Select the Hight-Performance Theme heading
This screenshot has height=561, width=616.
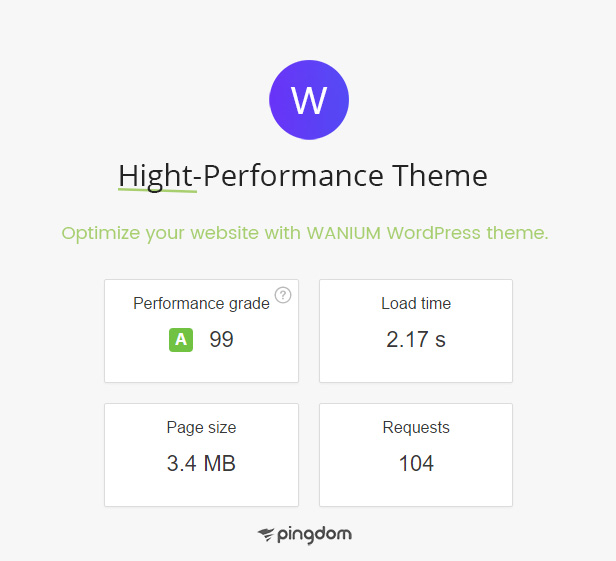(303, 176)
